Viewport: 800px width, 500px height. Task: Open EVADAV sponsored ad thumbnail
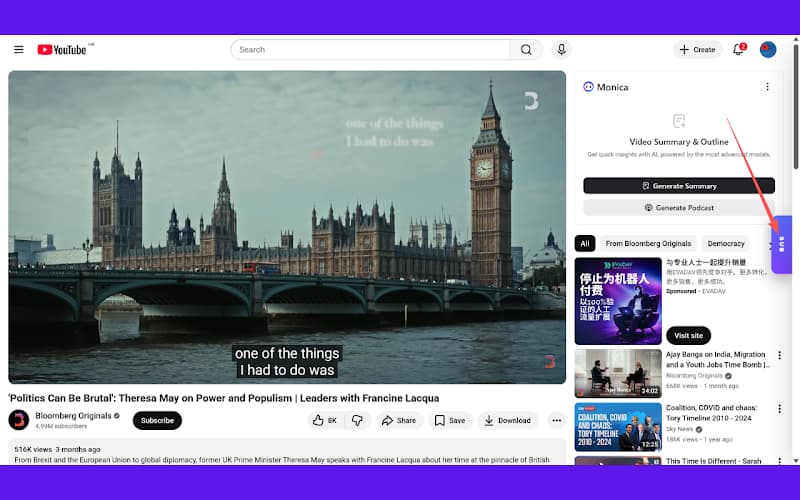[618, 301]
